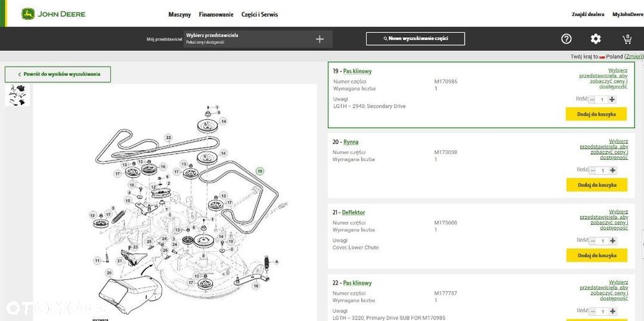Open part 21 Deflektor link

click(x=354, y=213)
